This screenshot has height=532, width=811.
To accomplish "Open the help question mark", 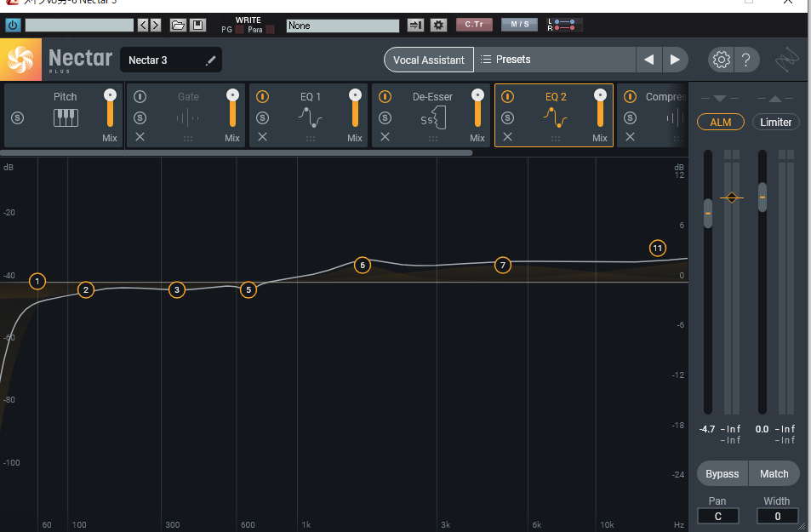I will pos(746,60).
